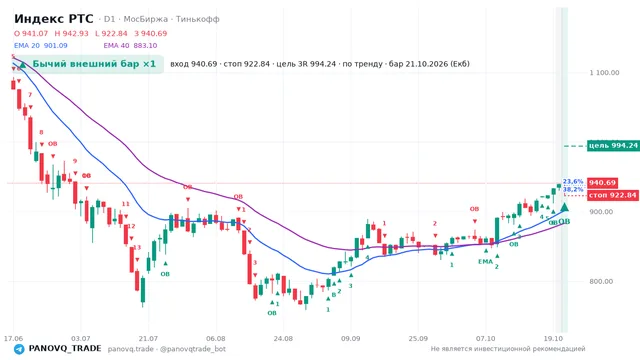Click the green цель 994.24 price tag
Screen dimensions: 640x360
pyautogui.click(x=613, y=146)
